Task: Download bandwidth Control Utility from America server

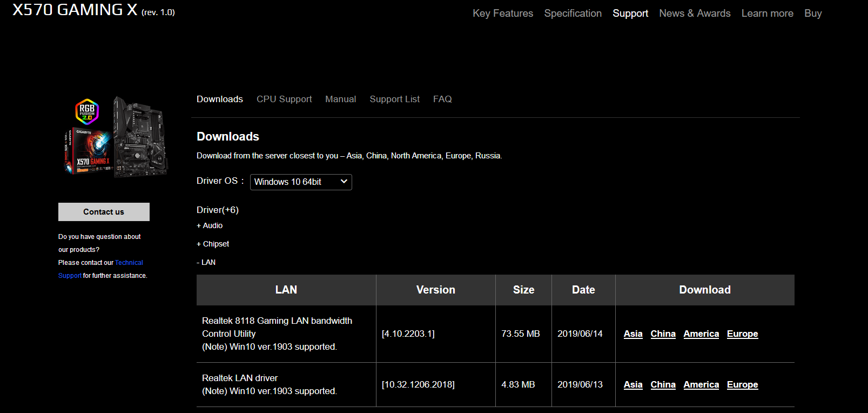Action: [701, 334]
